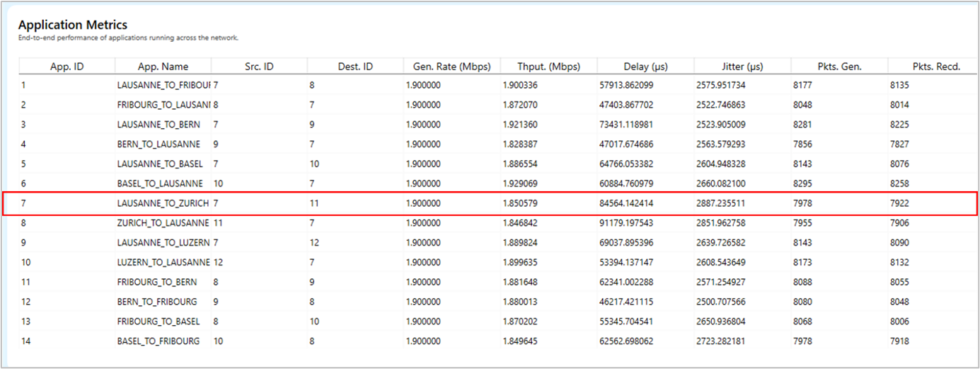Sort by Gen. Rate (Mbps) header

point(451,67)
